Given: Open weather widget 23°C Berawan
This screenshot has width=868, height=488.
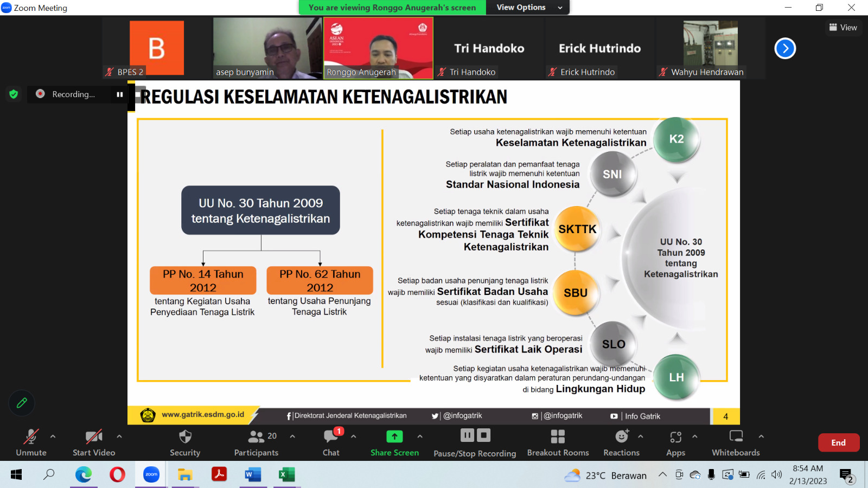Looking at the screenshot, I should 605,476.
